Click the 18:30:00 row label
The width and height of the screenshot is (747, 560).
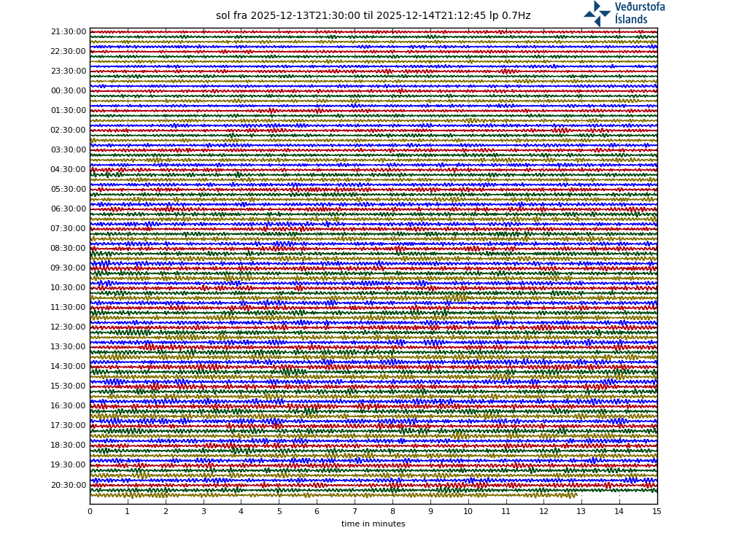coord(69,446)
